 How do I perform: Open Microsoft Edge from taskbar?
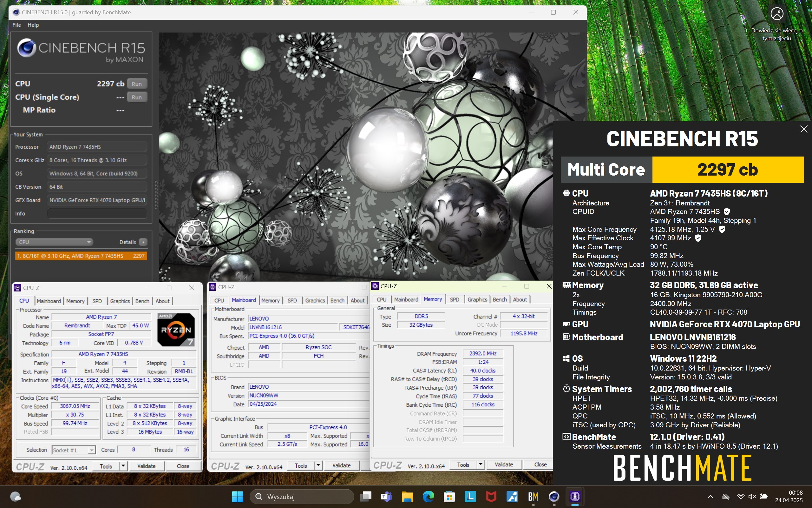click(428, 497)
